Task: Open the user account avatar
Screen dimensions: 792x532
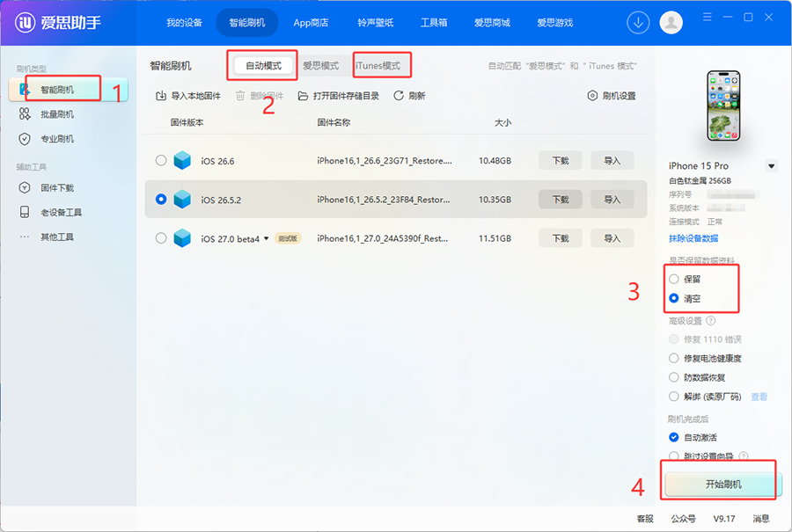Action: (x=671, y=23)
